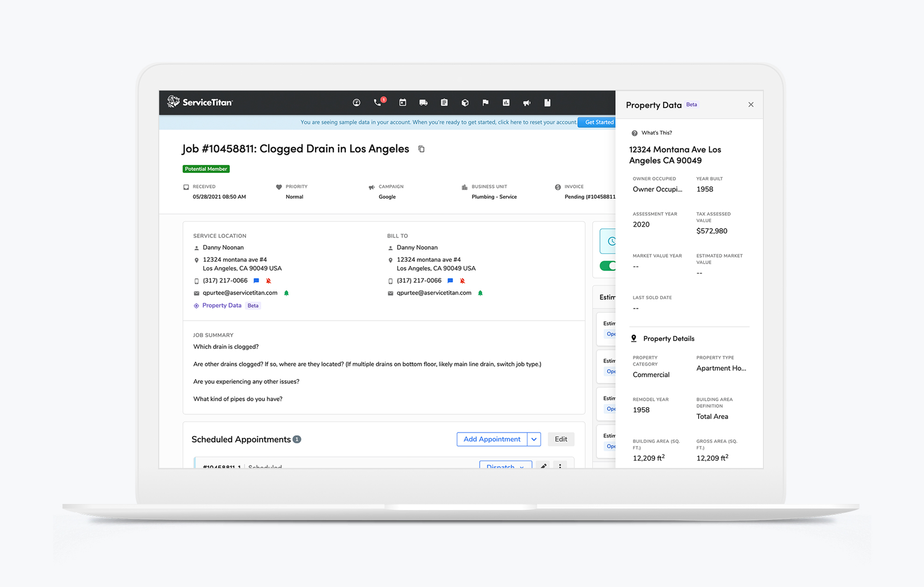Open the Schedule calendar icon
The height and width of the screenshot is (587, 924).
coord(403,102)
